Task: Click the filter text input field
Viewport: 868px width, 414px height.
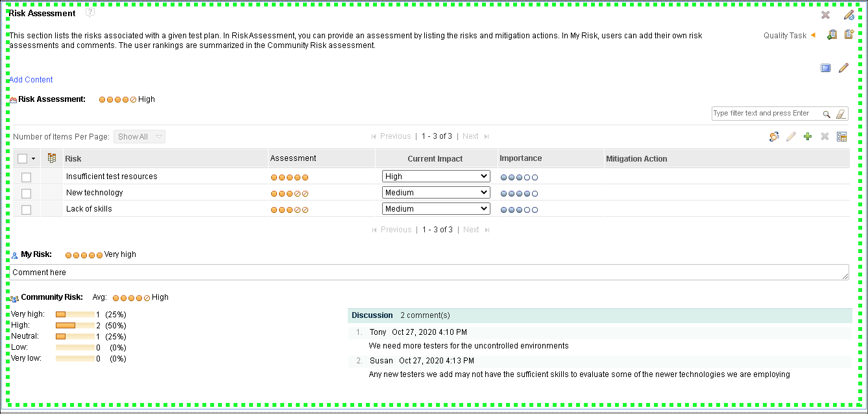Action: (x=766, y=114)
